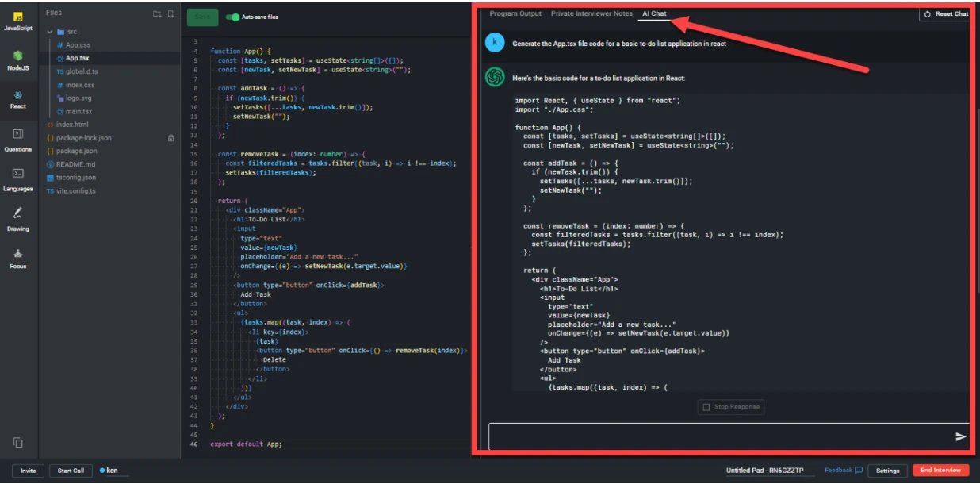Open the Feedback link
The height and width of the screenshot is (484, 980).
click(838, 471)
